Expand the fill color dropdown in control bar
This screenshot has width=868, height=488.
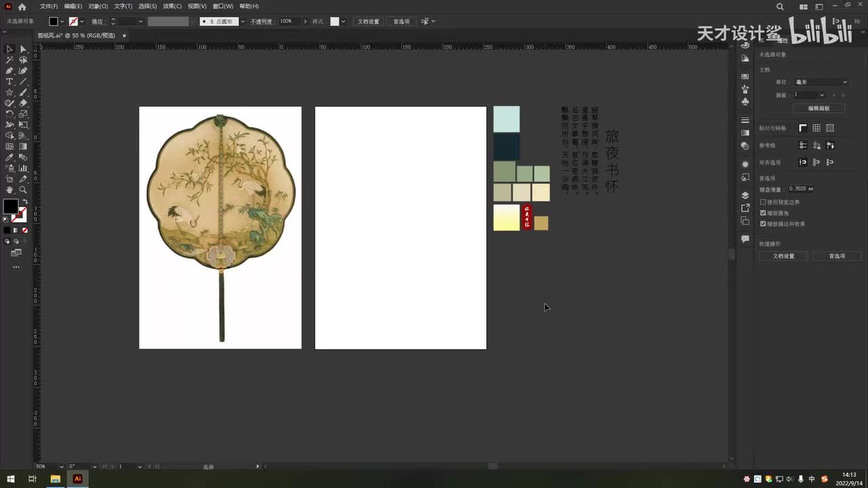coord(62,22)
